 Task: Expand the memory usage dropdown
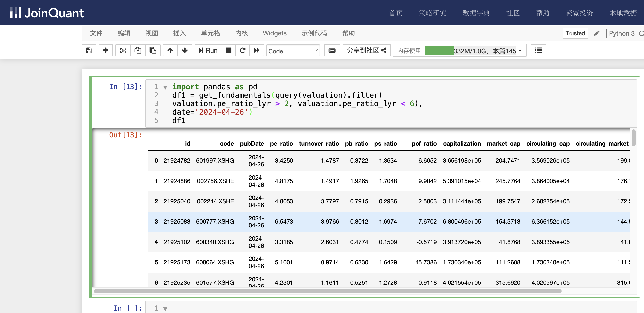520,51
